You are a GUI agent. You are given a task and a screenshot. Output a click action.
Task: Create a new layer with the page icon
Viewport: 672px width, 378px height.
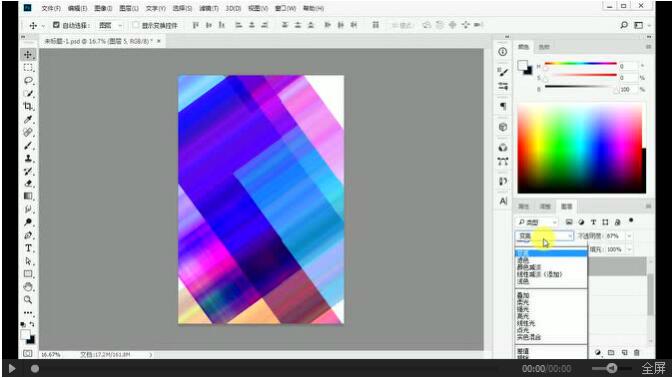(624, 352)
